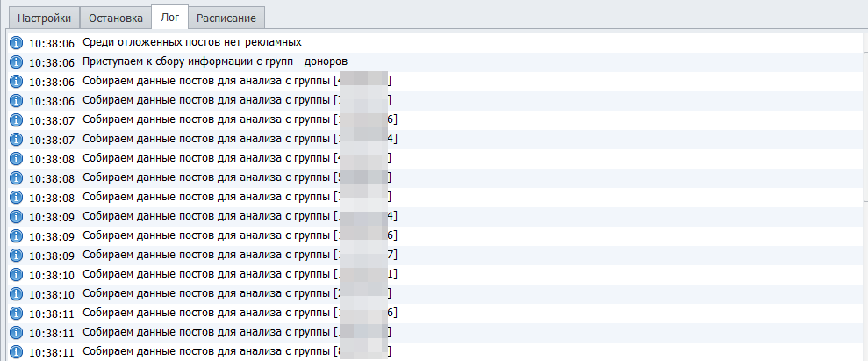Viewport: 868px width, 361px height.
Task: Switch to the Остановка tab
Action: [x=116, y=18]
